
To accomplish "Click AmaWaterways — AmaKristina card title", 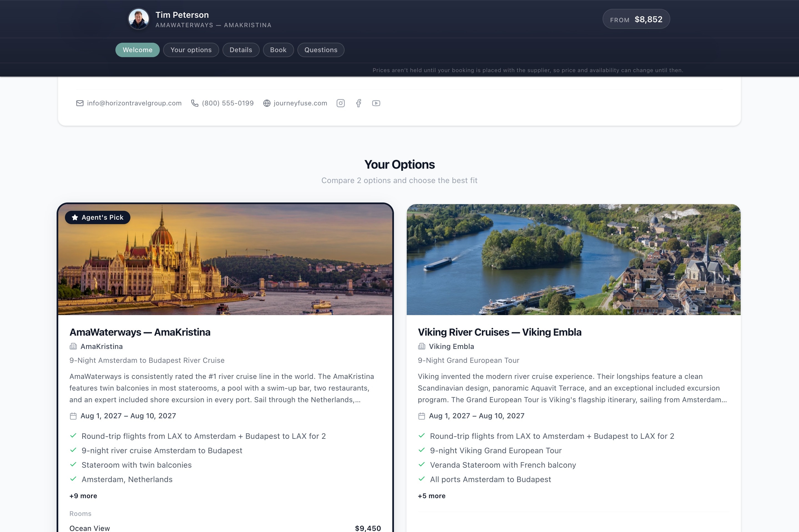I will [x=140, y=332].
